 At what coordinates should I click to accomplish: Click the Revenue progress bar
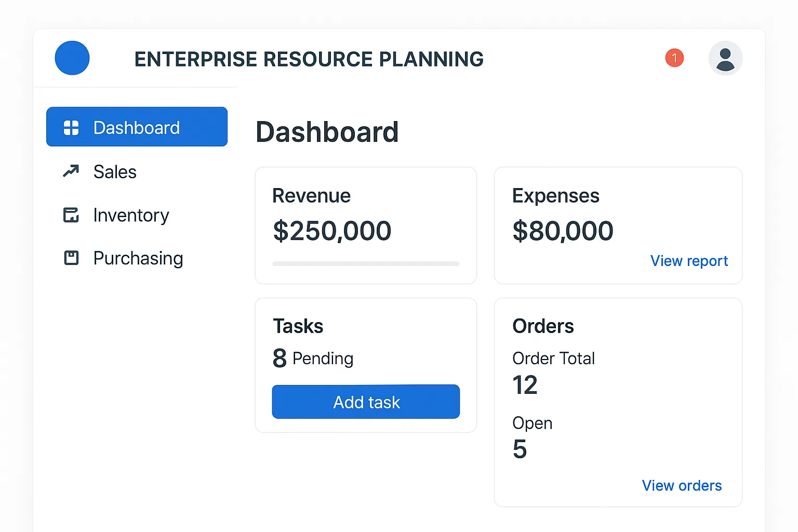coord(366,263)
